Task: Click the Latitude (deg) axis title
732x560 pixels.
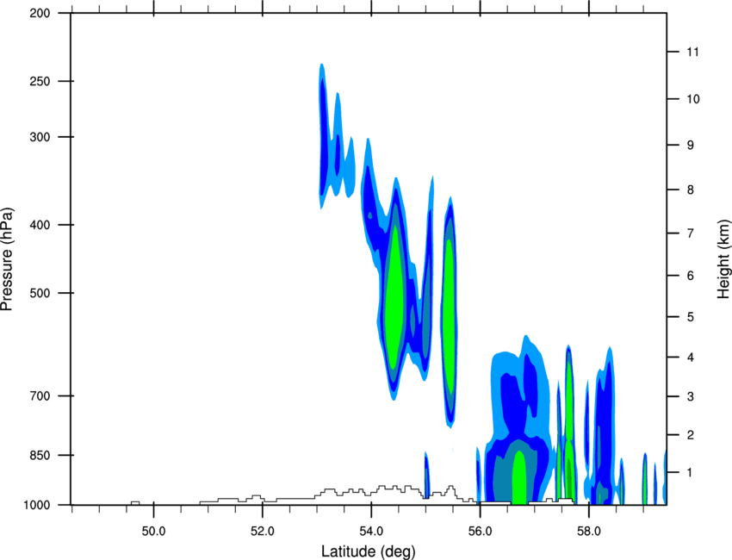Action: point(368,551)
